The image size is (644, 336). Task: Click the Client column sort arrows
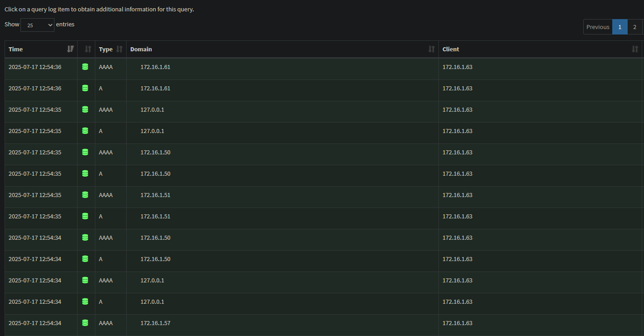pyautogui.click(x=635, y=49)
